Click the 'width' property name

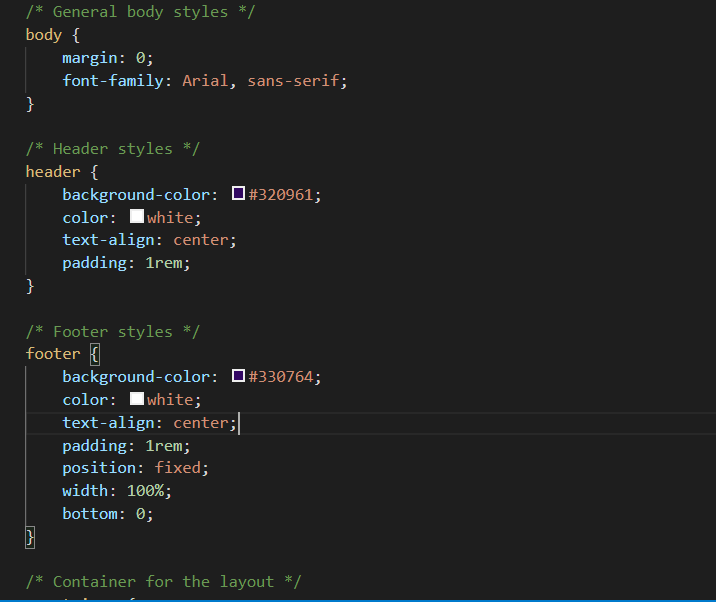85,491
